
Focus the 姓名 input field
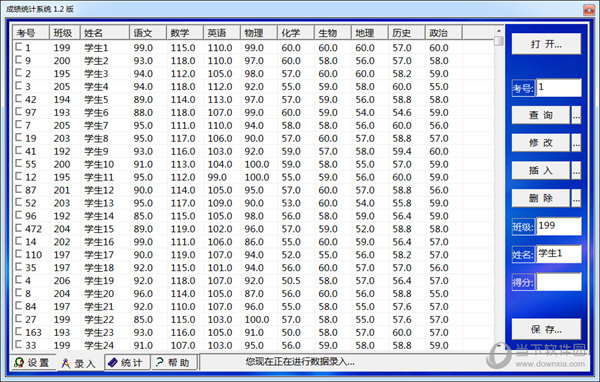pyautogui.click(x=559, y=254)
